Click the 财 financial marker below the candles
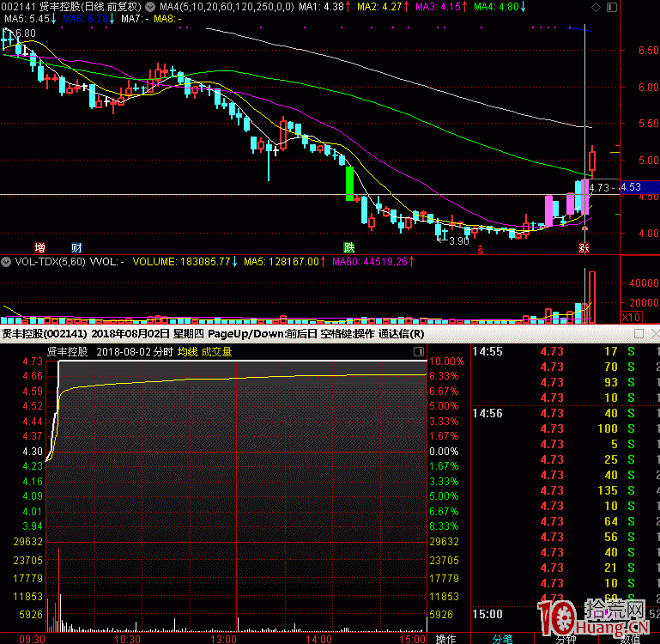Image resolution: width=660 pixels, height=644 pixels. pos(76,247)
